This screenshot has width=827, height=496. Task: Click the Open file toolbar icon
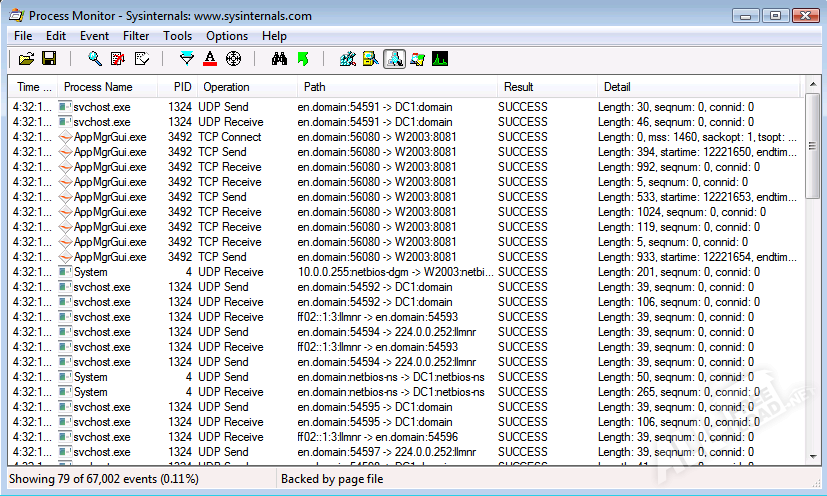[x=27, y=59]
